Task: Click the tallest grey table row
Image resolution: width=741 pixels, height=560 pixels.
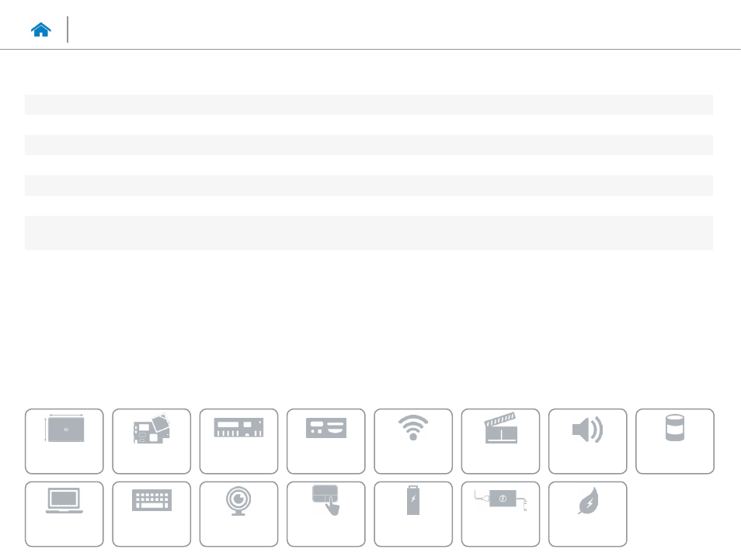Action: click(x=369, y=233)
